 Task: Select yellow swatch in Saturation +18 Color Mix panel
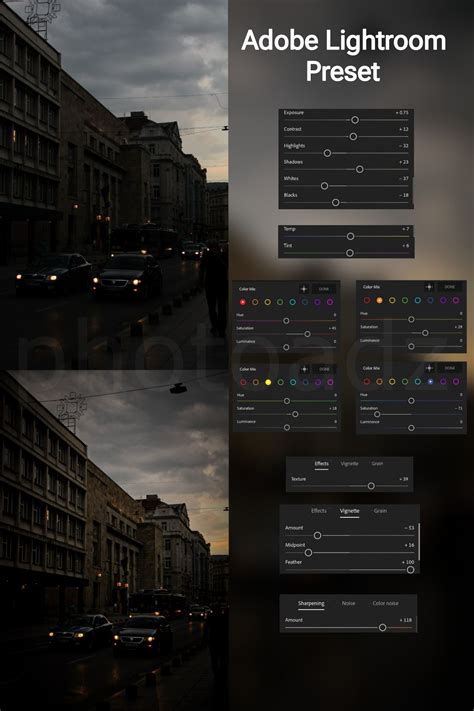(x=268, y=382)
